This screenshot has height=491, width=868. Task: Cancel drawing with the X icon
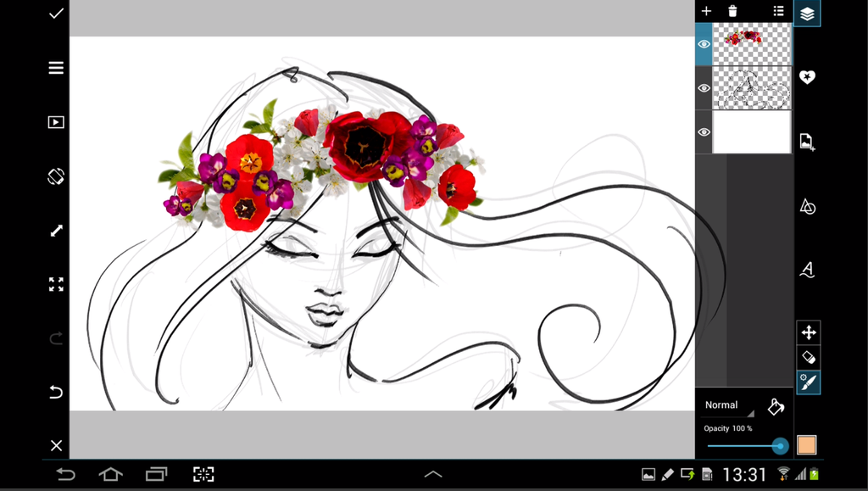tap(56, 445)
